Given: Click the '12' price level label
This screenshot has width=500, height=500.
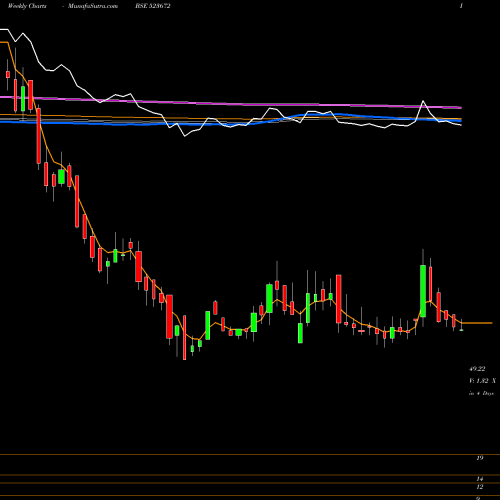Looking at the screenshot, I should [x=480, y=487].
